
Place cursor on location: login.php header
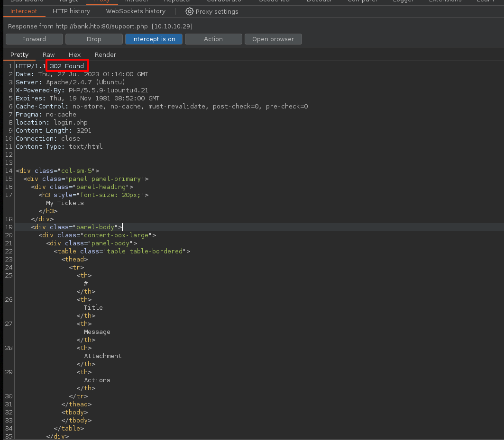pyautogui.click(x=52, y=122)
